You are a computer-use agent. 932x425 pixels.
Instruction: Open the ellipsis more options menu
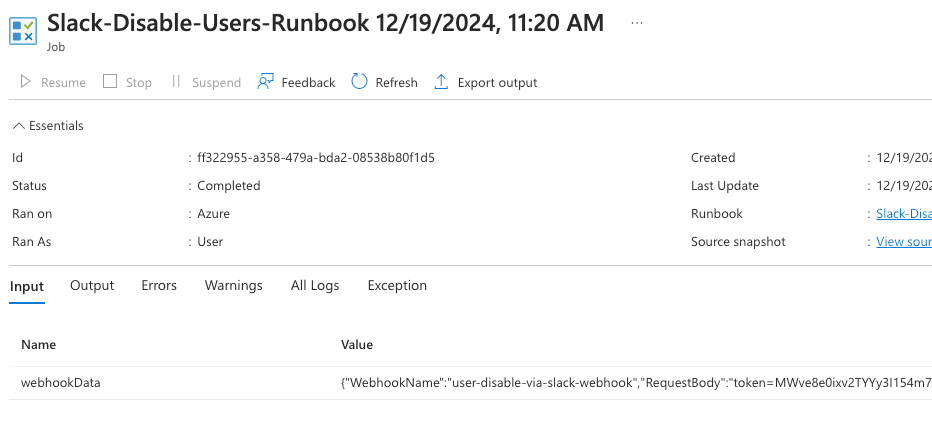click(637, 23)
